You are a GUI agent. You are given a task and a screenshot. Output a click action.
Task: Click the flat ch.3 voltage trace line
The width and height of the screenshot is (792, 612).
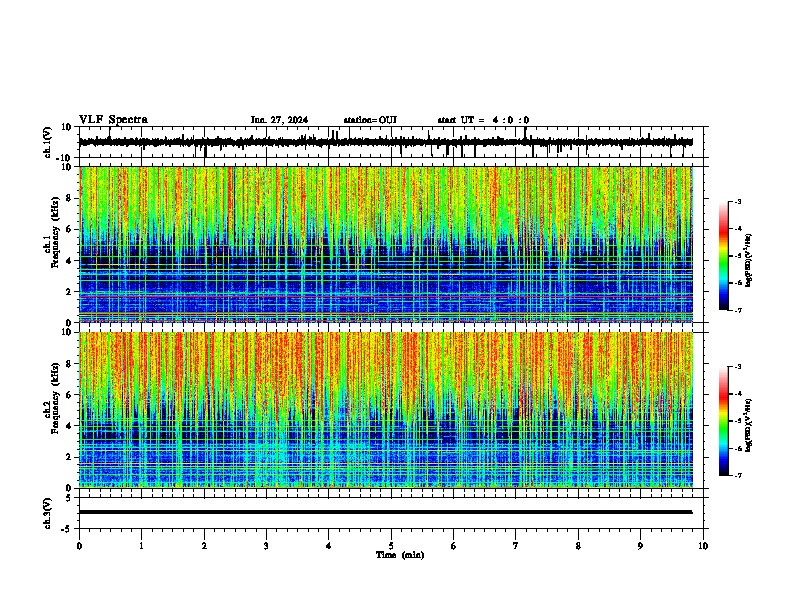(x=385, y=512)
